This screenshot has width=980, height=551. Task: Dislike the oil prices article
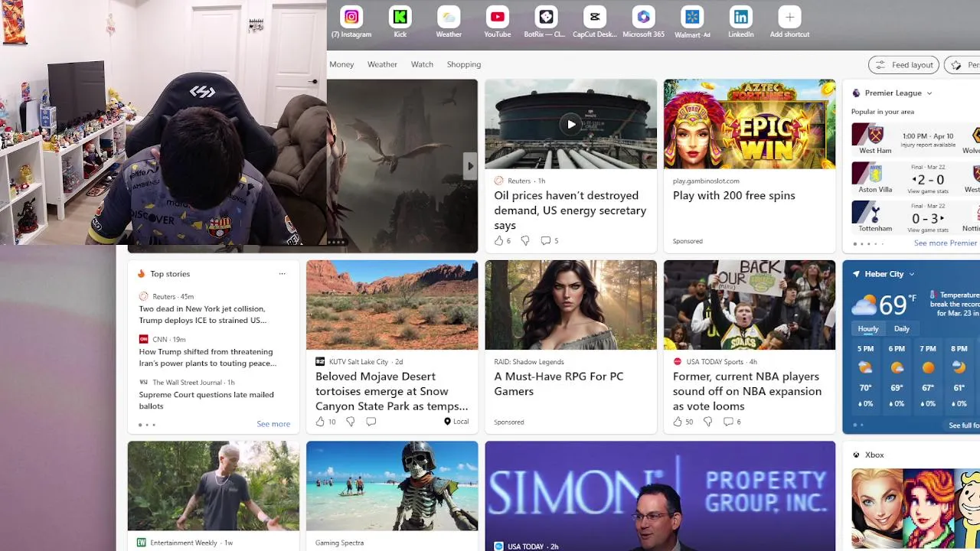click(525, 240)
